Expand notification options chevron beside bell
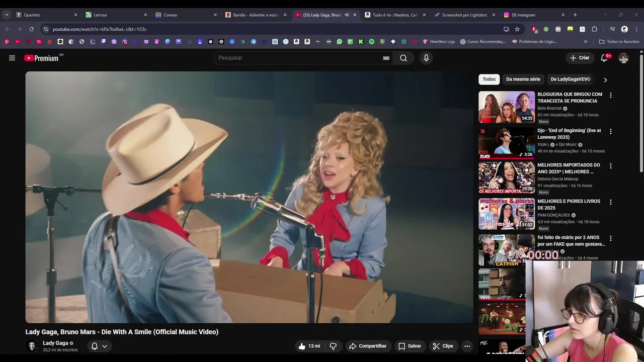 (x=105, y=346)
